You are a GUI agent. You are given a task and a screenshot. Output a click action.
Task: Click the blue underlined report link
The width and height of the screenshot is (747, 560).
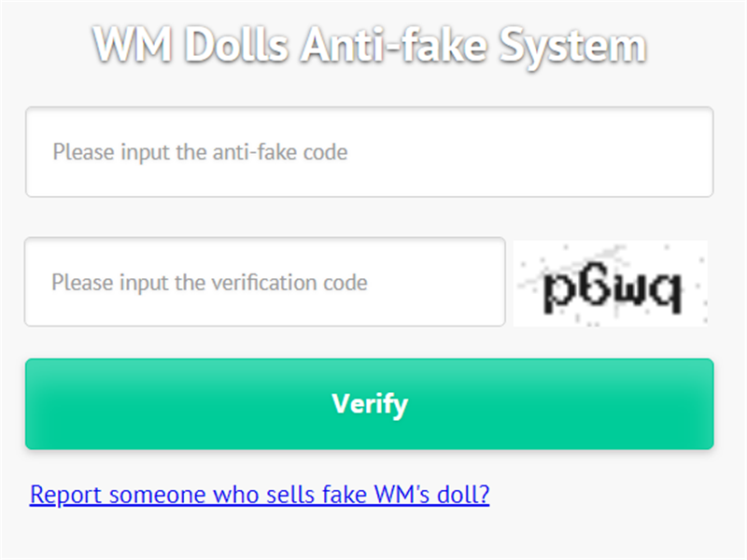coord(260,494)
